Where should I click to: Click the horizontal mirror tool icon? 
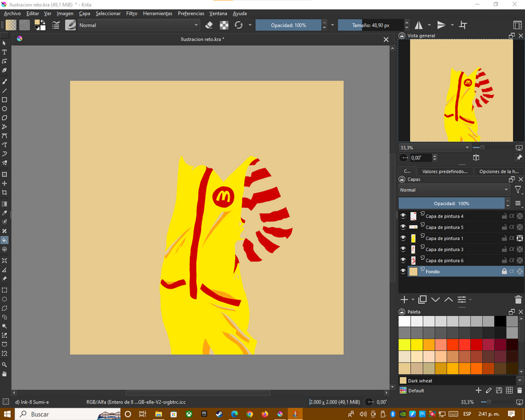(419, 25)
